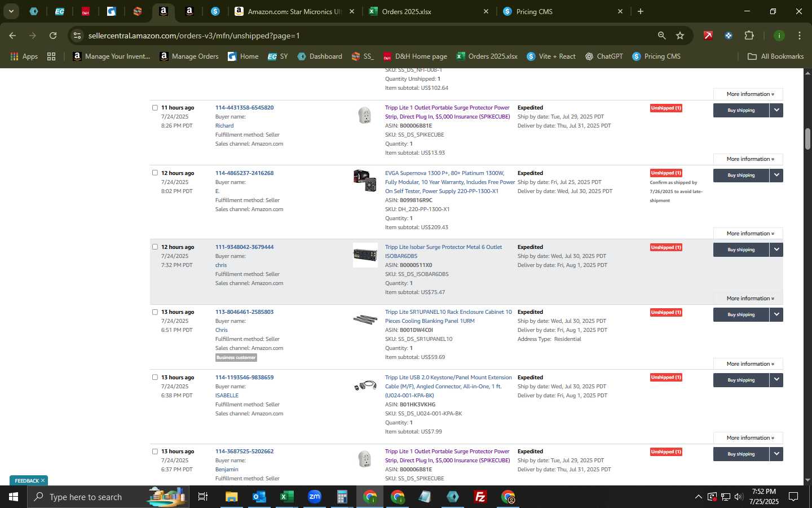
Task: Open FileZilla from the taskbar
Action: pos(480,497)
